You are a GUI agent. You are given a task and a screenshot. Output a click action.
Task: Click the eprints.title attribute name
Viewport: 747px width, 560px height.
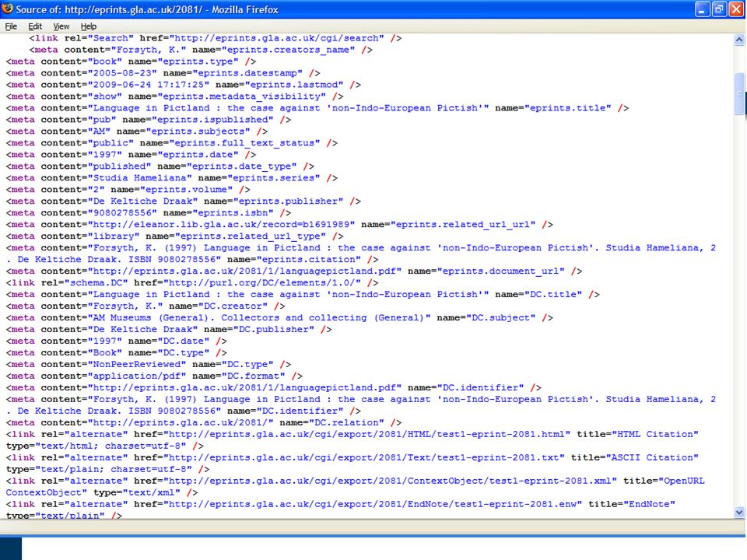(x=568, y=108)
